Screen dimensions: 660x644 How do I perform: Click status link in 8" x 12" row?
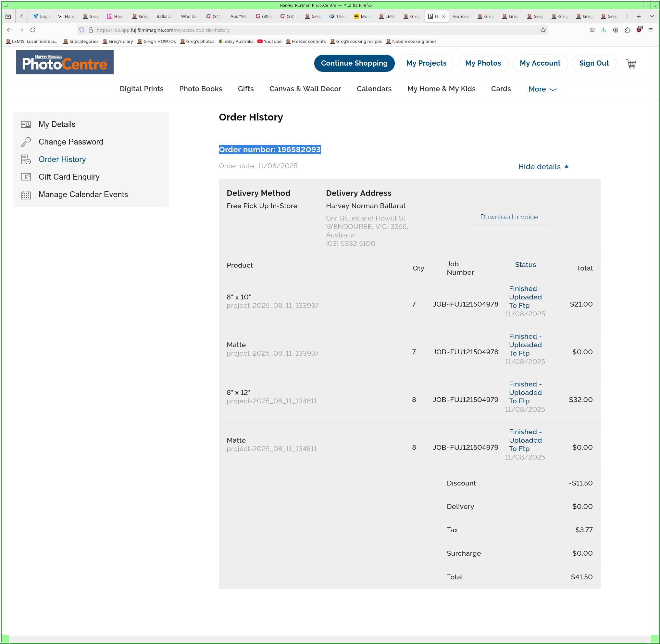click(525, 393)
